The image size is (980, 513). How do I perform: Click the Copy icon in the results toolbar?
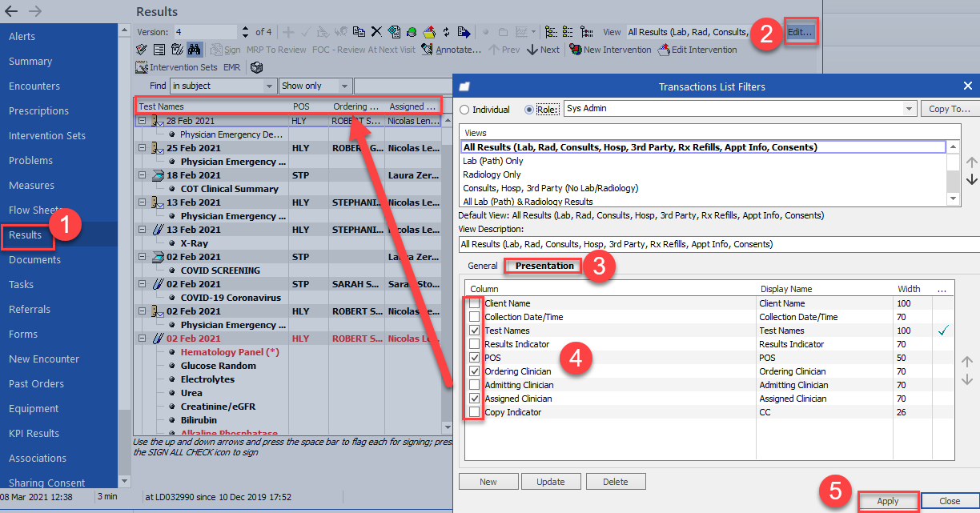tap(359, 32)
